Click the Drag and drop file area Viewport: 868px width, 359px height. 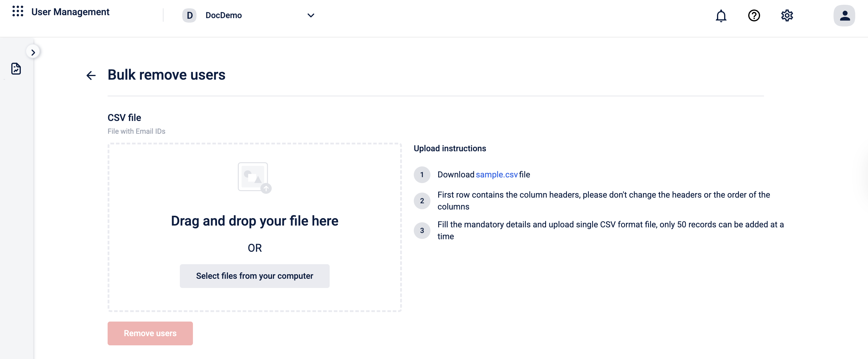254,221
